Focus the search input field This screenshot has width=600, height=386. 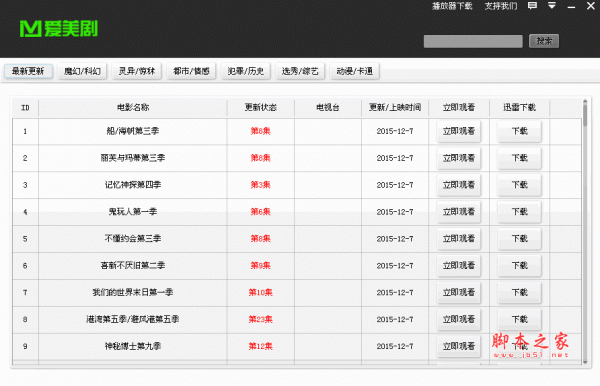click(x=473, y=41)
